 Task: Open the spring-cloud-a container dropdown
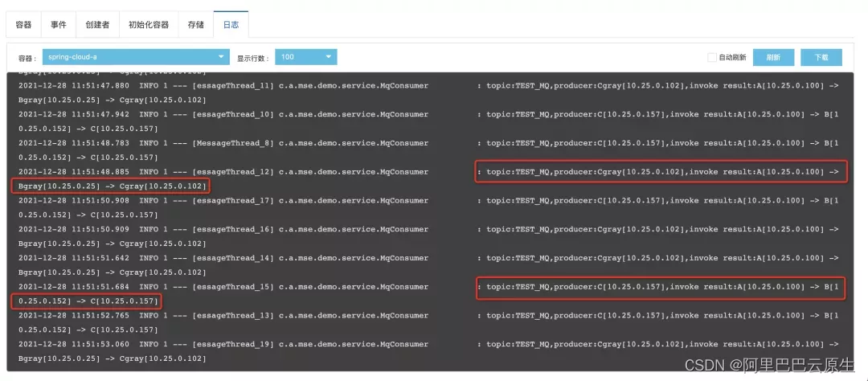tap(136, 57)
